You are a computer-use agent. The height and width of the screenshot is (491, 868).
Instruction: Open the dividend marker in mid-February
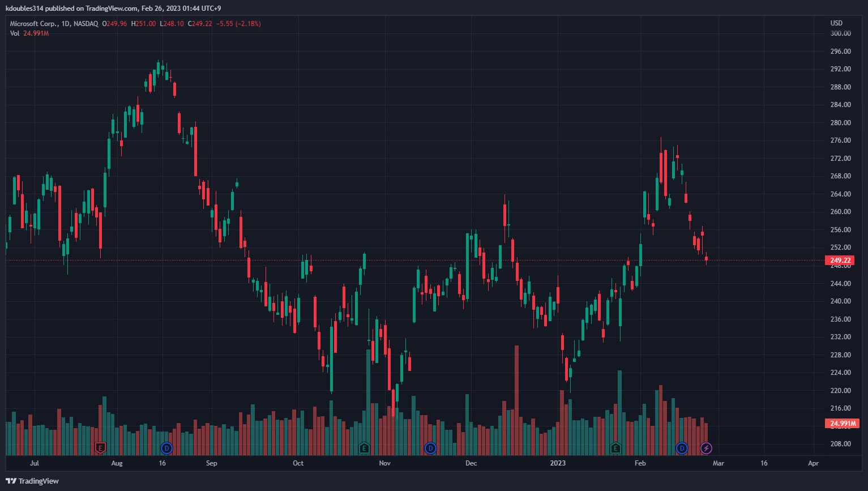point(682,448)
